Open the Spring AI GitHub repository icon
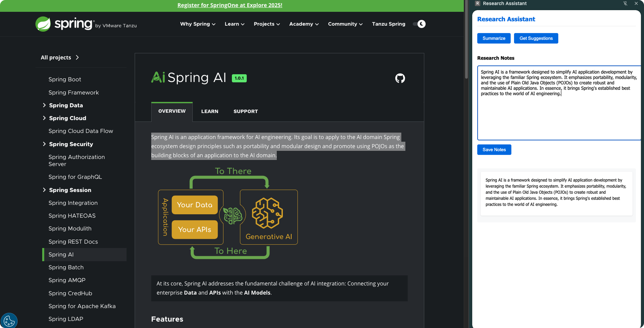 (400, 78)
